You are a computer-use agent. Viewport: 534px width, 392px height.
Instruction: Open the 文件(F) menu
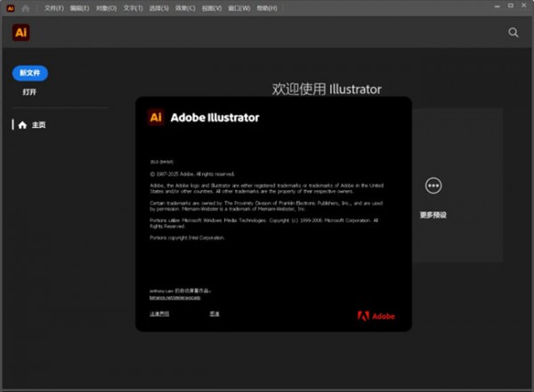[53, 8]
